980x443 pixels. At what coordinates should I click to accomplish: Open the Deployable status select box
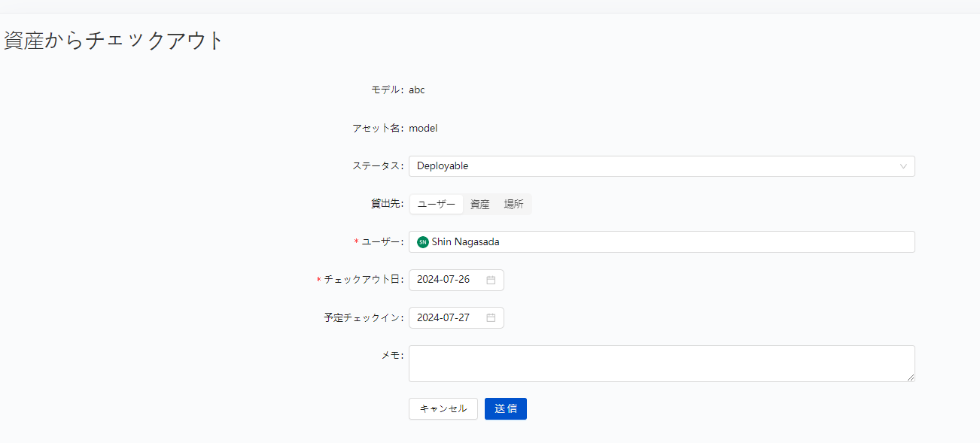(x=647, y=166)
